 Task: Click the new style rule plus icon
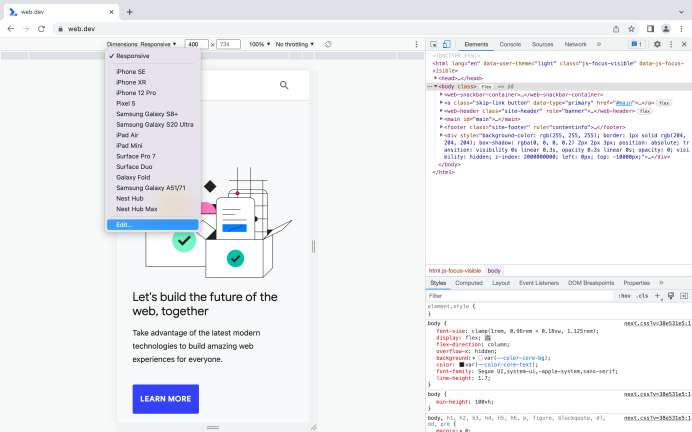click(657, 296)
